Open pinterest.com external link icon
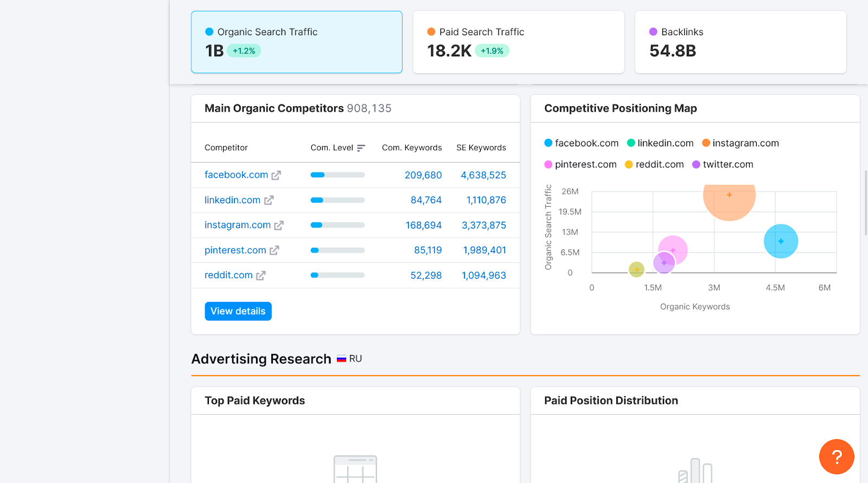Screen dimensions: 868x483 [x=275, y=250]
